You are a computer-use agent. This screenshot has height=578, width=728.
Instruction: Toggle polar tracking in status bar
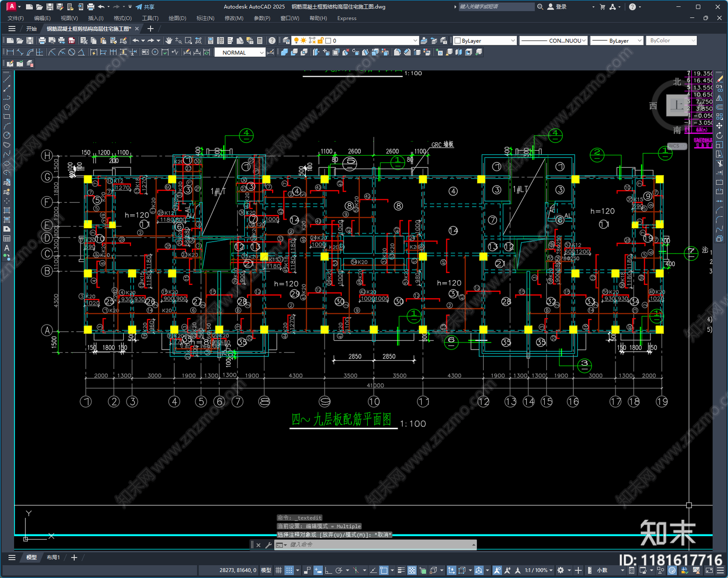click(339, 570)
